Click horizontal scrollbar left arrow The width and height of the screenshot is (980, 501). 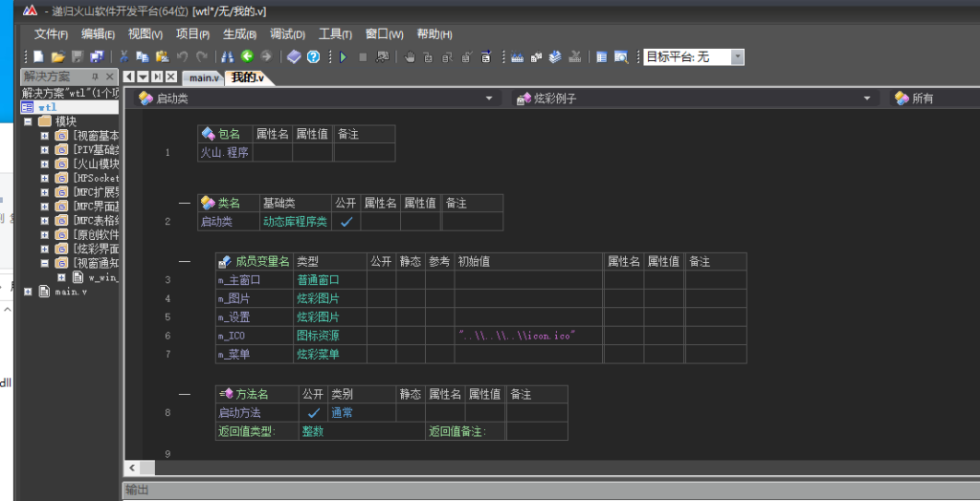coord(132,468)
